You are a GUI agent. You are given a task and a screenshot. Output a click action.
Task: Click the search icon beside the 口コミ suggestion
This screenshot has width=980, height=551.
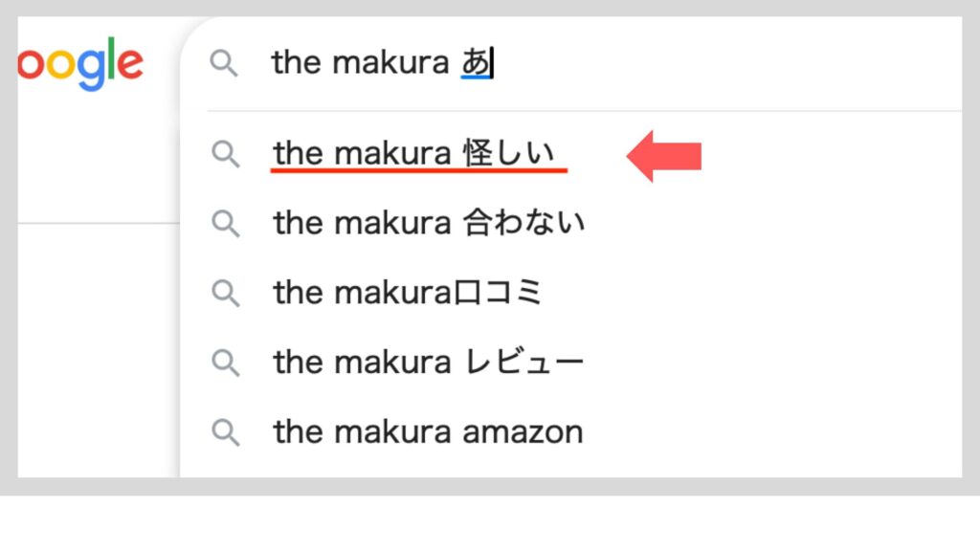226,293
